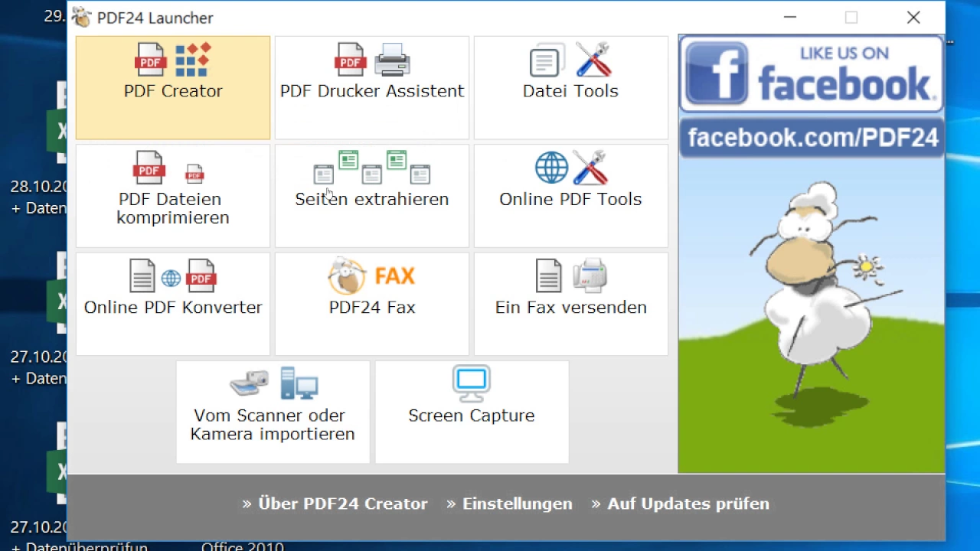980x551 pixels.
Task: Click Vom Scanner oder Kamera importieren label
Action: 273,425
